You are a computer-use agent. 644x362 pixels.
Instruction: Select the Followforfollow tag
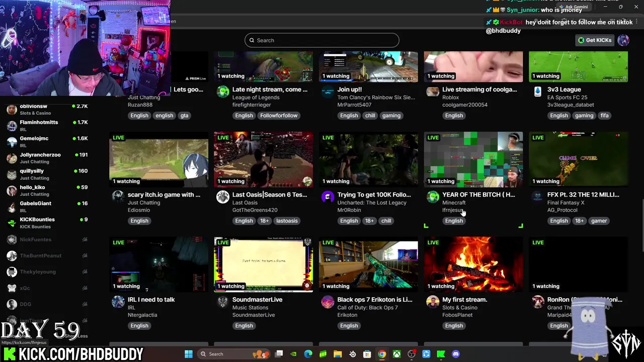(279, 116)
